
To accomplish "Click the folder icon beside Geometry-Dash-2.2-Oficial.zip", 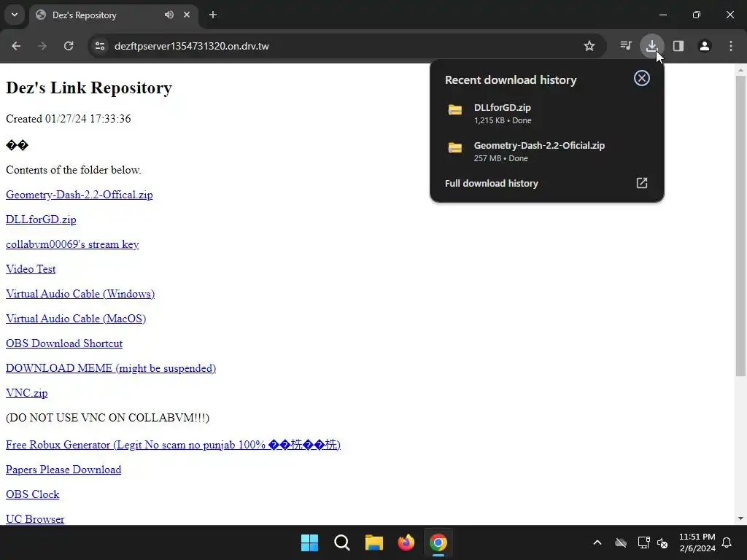I will [455, 148].
